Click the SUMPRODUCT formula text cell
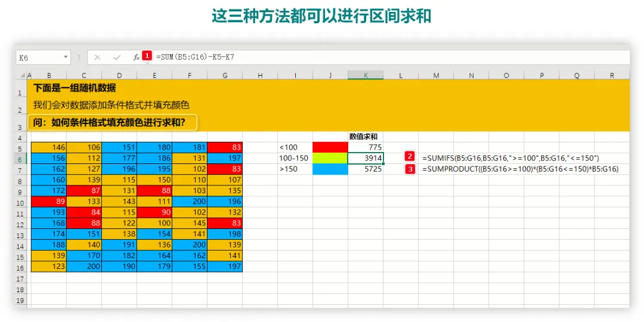The width and height of the screenshot is (644, 322). coord(521,169)
